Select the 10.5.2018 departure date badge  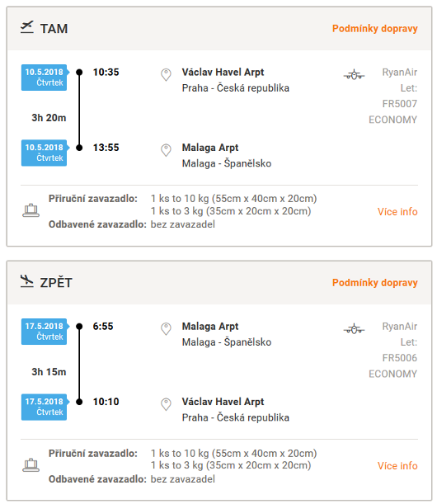point(45,78)
